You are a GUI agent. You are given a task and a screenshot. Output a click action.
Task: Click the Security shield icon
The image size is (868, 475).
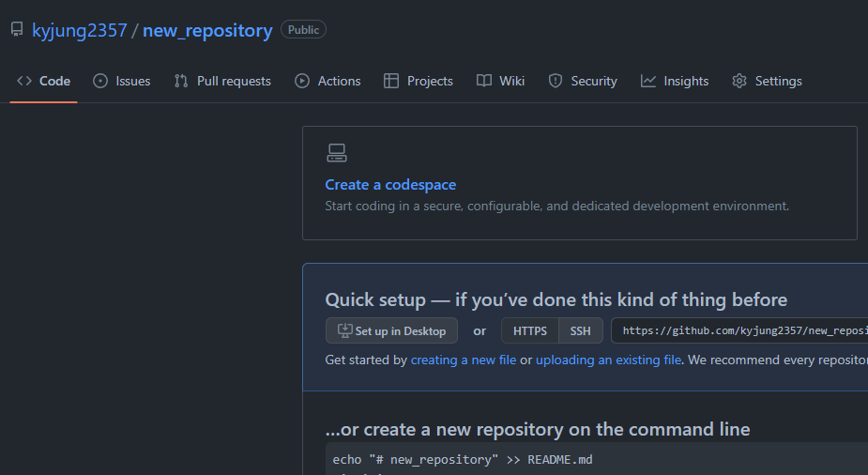pyautogui.click(x=556, y=81)
